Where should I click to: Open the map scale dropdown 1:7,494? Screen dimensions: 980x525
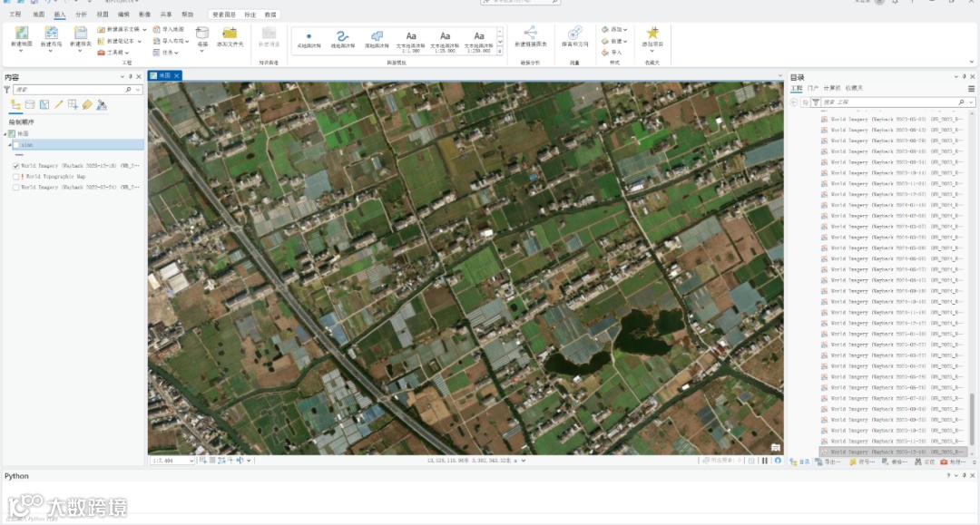click(191, 461)
